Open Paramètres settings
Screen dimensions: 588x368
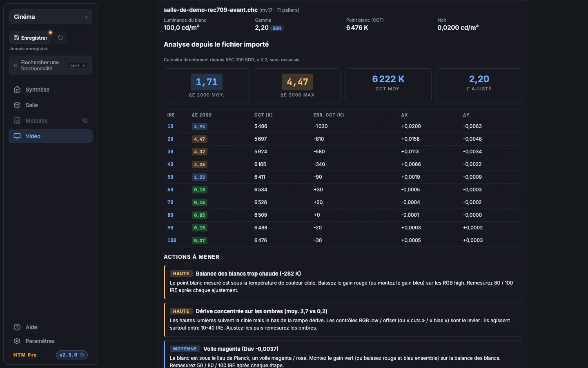[51, 341]
